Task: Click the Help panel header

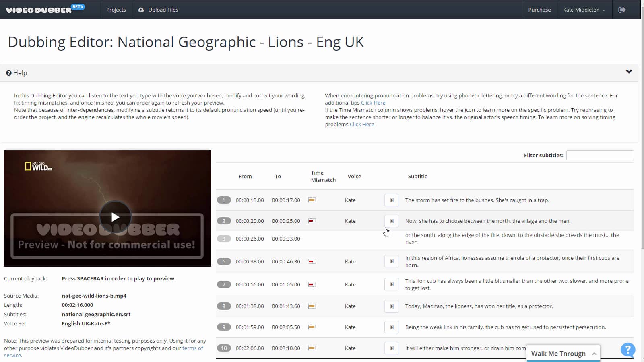Action: pos(319,73)
